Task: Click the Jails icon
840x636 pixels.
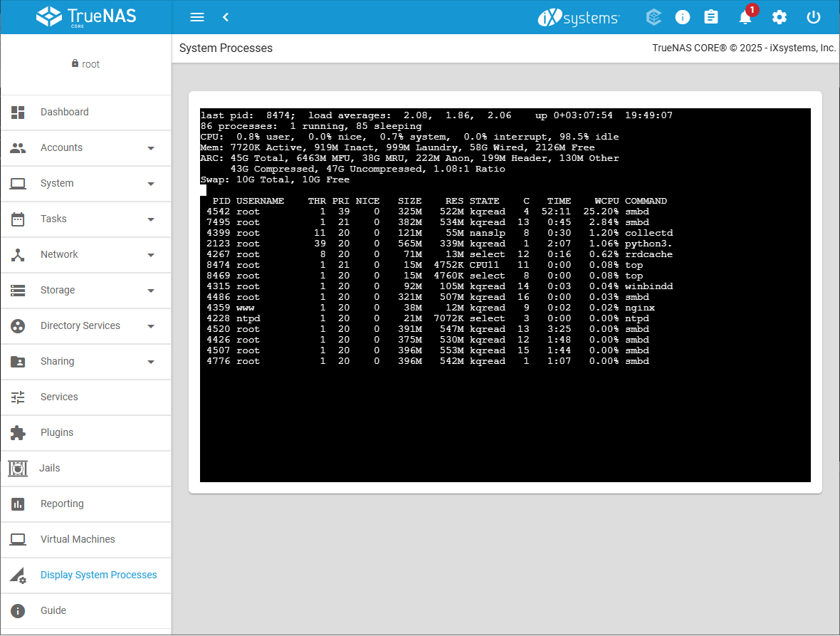Action: pyautogui.click(x=18, y=469)
